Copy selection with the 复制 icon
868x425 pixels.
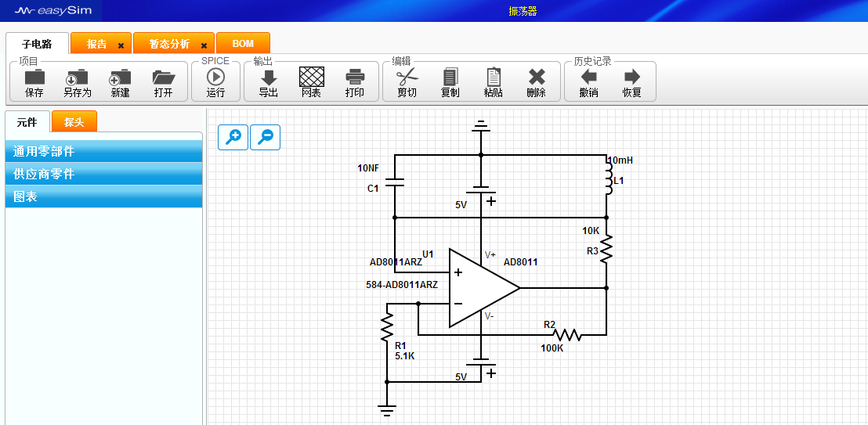tap(450, 77)
